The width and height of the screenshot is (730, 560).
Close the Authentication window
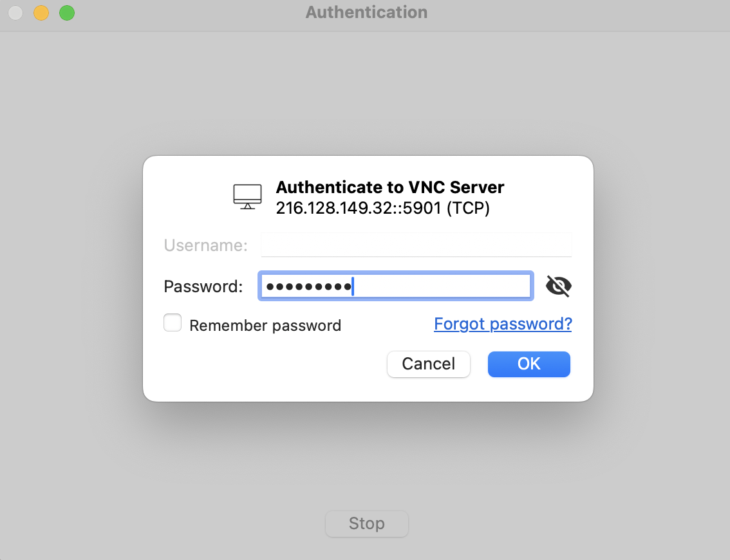[15, 13]
